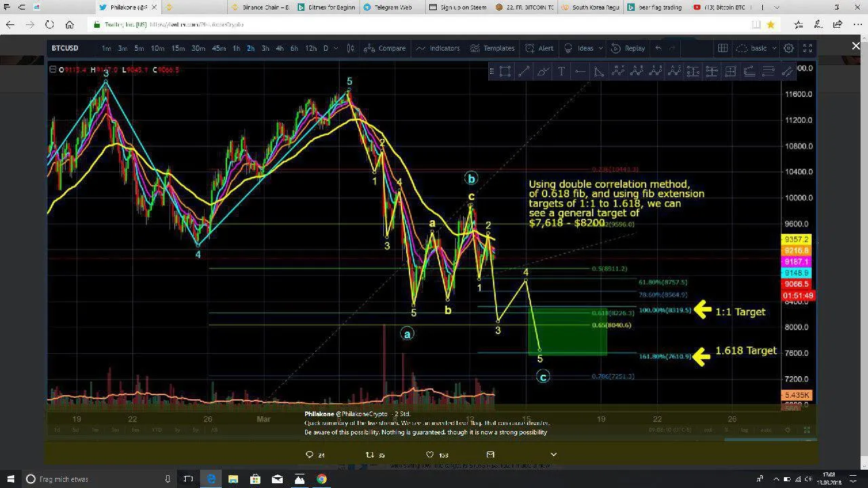
Task: Switch to Bitmex for Beginn tab
Action: [327, 7]
